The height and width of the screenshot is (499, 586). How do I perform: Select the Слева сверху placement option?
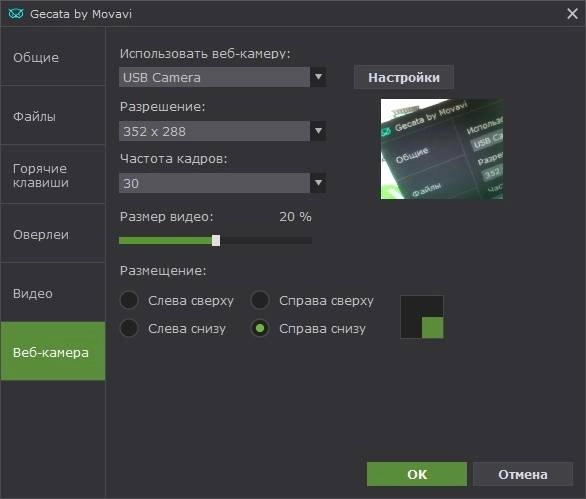(x=129, y=300)
